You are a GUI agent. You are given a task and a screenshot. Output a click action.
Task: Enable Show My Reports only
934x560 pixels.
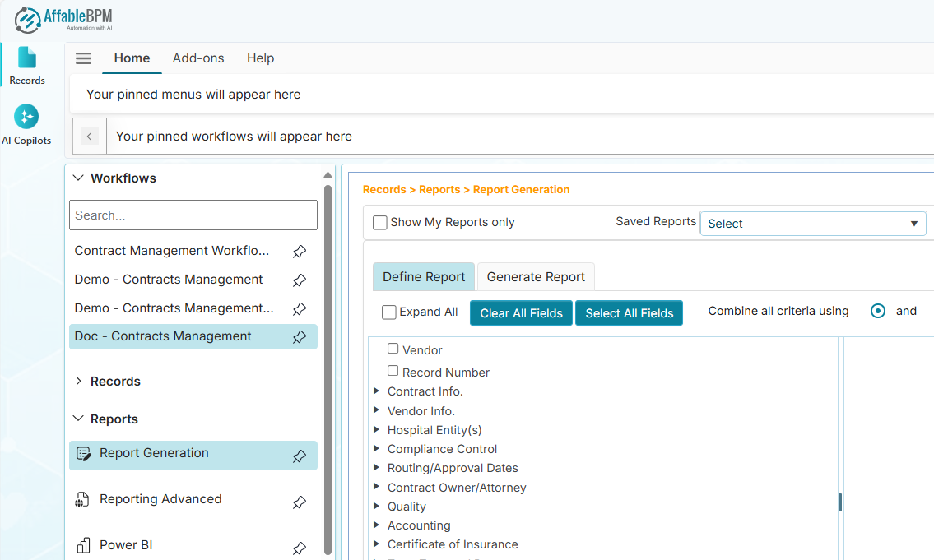[x=379, y=222]
